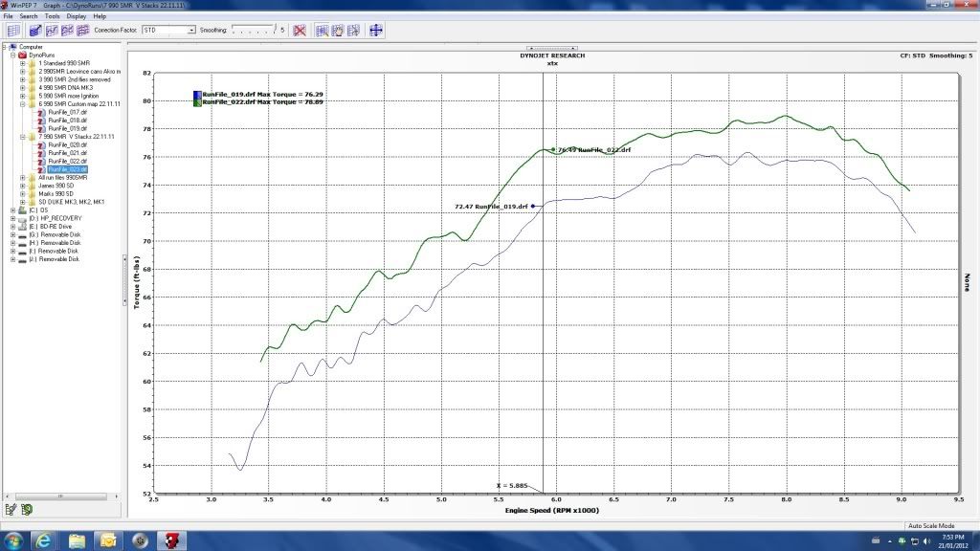Select RunFile_019.drf in the tree
This screenshot has width=980, height=551.
[x=67, y=128]
